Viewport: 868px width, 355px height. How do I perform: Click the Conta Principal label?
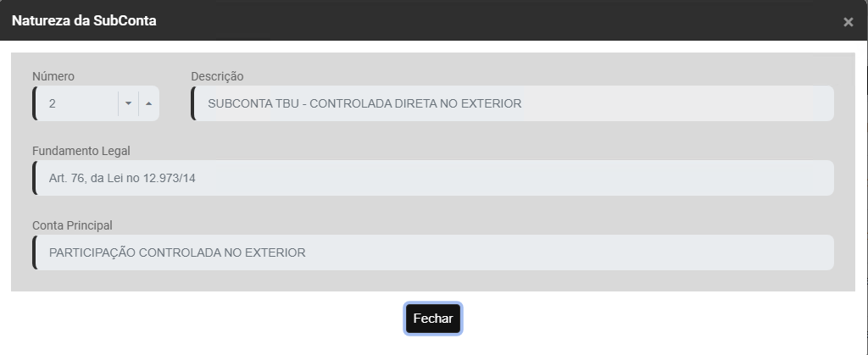pos(72,225)
